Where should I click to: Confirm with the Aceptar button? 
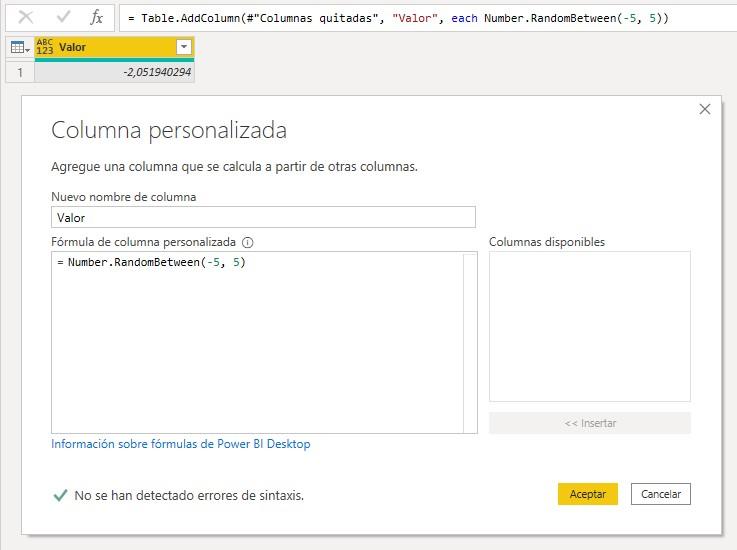pos(588,494)
